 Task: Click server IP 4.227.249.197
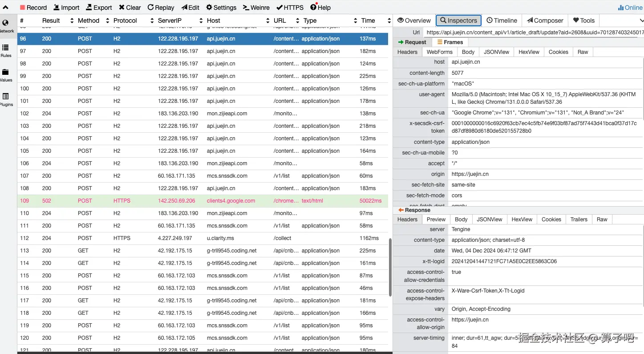pyautogui.click(x=175, y=238)
